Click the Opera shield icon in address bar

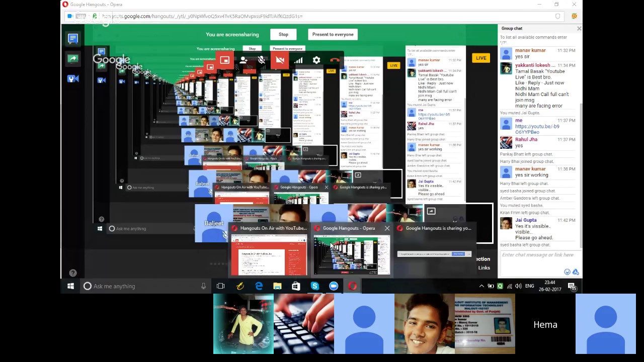pos(557,16)
